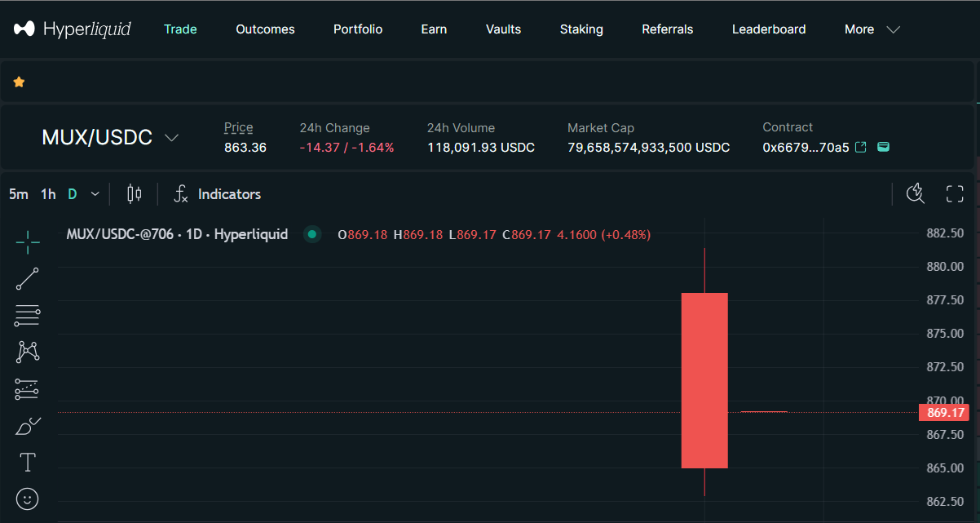Navigate to the Earn page
This screenshot has height=523, width=980.
434,29
